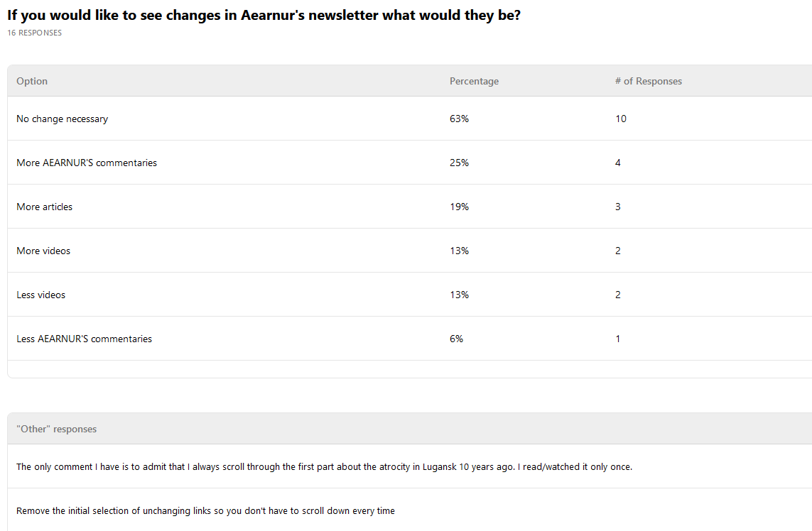Click the 25% percentage value
The height and width of the screenshot is (531, 812).
point(459,163)
